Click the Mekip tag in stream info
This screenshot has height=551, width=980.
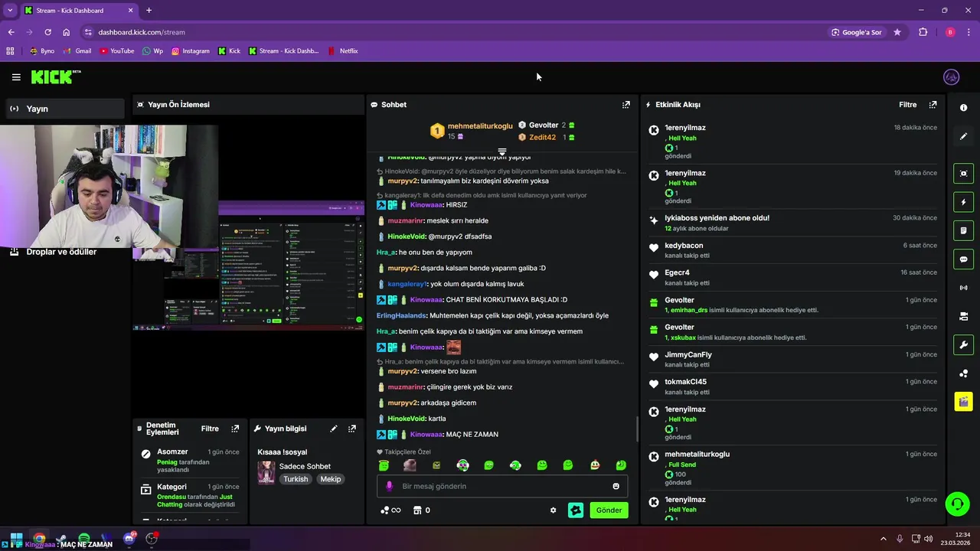[x=331, y=479]
